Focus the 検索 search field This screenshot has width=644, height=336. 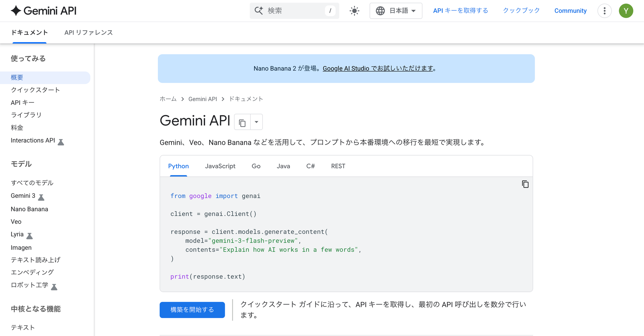point(294,11)
